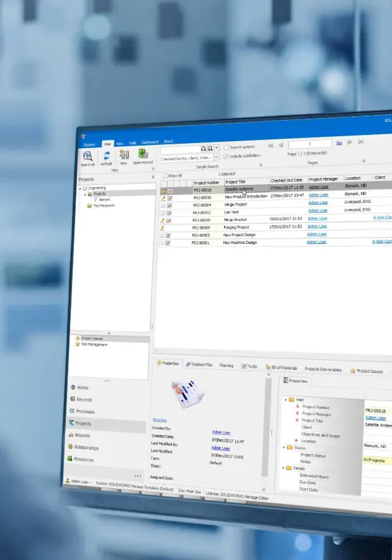Switch to the Tools ribbon tab

pyautogui.click(x=133, y=143)
